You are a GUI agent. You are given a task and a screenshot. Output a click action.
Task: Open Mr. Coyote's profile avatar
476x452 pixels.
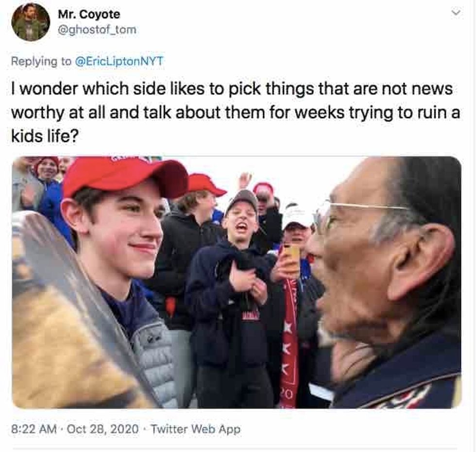pos(31,22)
